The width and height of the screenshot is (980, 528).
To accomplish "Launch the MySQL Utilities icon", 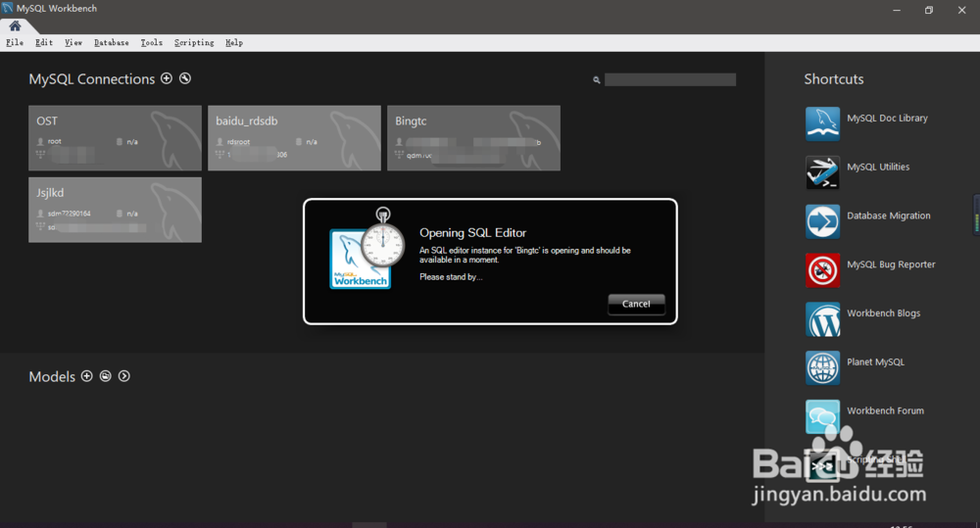I will click(x=822, y=171).
